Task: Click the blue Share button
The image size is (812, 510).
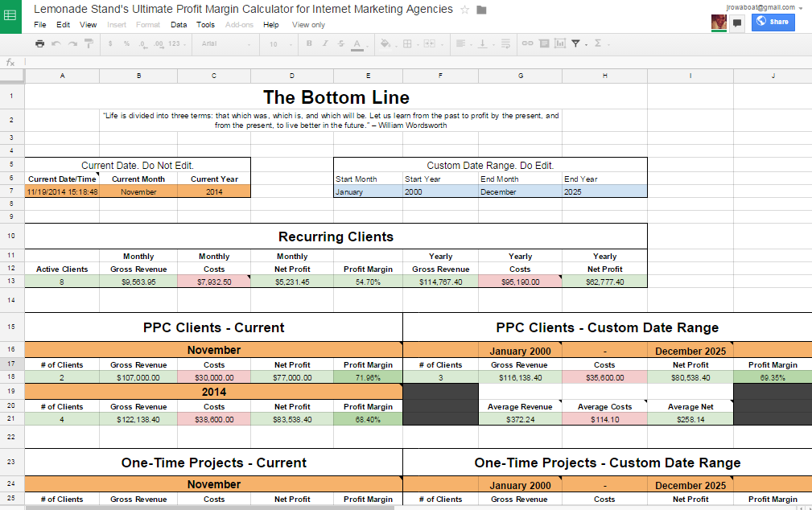Action: (x=773, y=22)
